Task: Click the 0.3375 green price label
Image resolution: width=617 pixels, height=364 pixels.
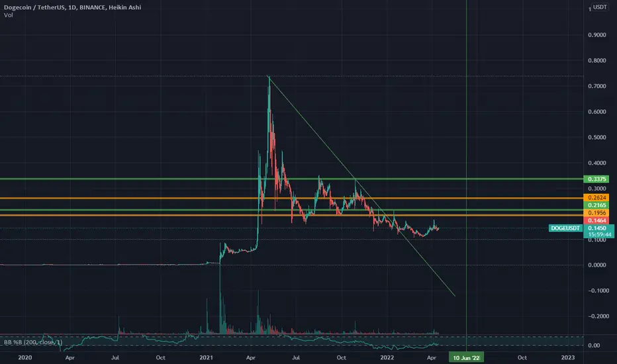Action: [596, 179]
